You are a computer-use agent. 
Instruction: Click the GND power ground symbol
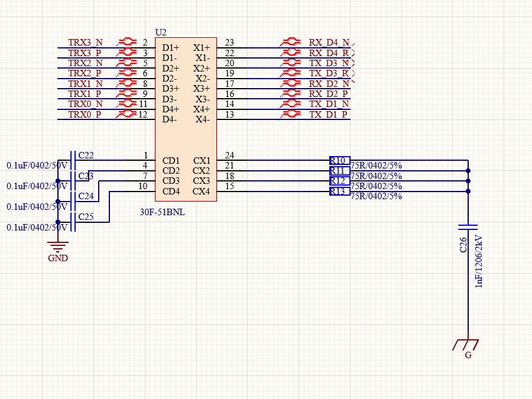click(57, 247)
